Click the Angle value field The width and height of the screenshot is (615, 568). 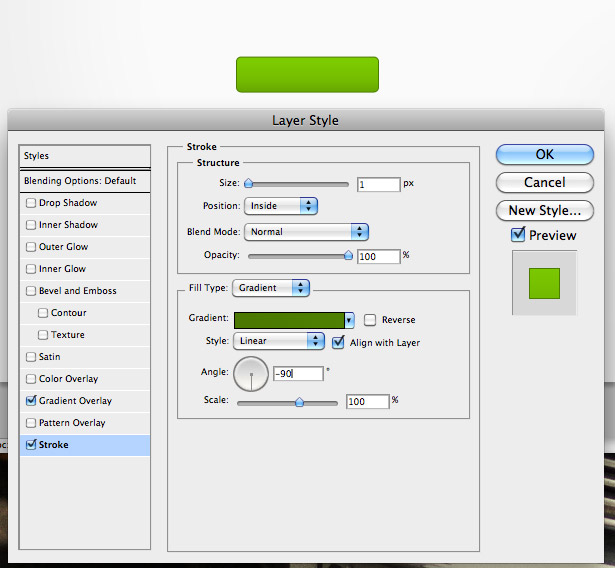pos(298,373)
